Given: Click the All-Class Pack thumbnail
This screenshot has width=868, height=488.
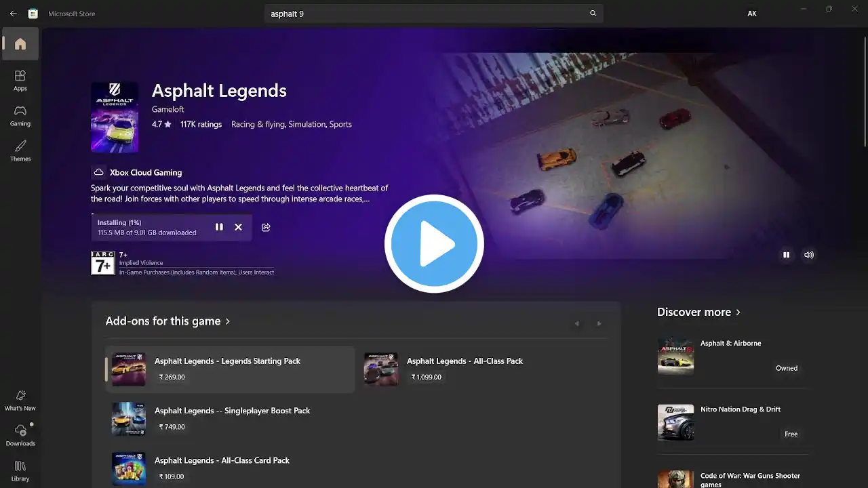Looking at the screenshot, I should coord(381,369).
